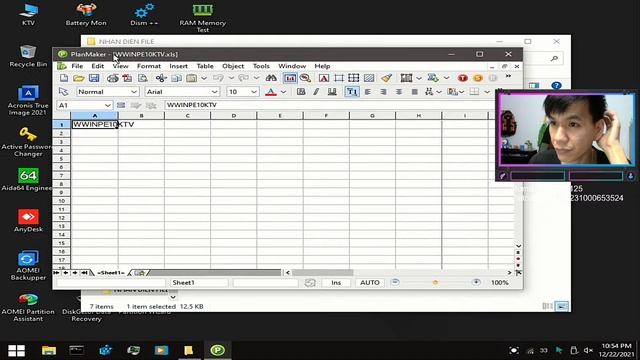This screenshot has height=360, width=640.
Task: Open the Tools menu
Action: point(261,66)
